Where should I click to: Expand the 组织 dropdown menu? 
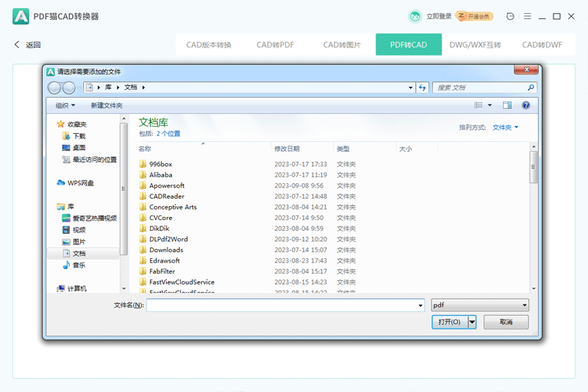[65, 106]
